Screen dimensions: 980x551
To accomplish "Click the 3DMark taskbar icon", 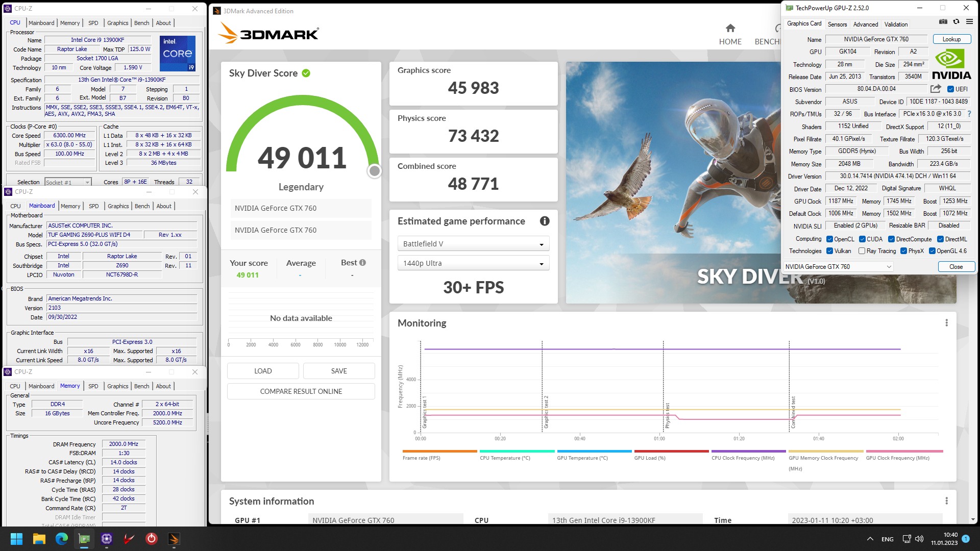I will (x=174, y=539).
